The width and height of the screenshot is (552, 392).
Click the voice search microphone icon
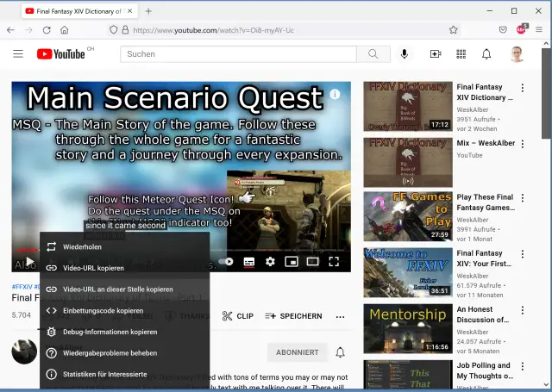coord(405,54)
